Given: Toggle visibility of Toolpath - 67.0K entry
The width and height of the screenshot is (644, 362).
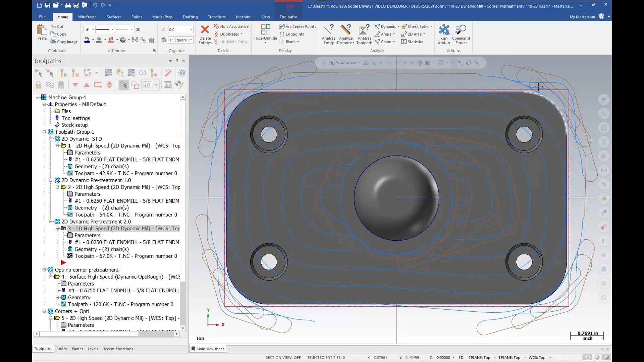Looking at the screenshot, I should coord(70,256).
